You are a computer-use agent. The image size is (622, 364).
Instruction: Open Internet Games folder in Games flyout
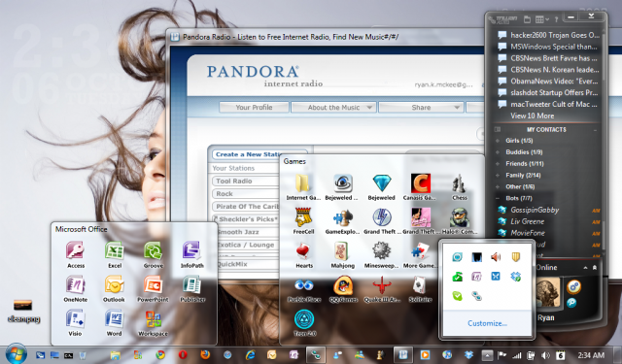click(x=303, y=187)
